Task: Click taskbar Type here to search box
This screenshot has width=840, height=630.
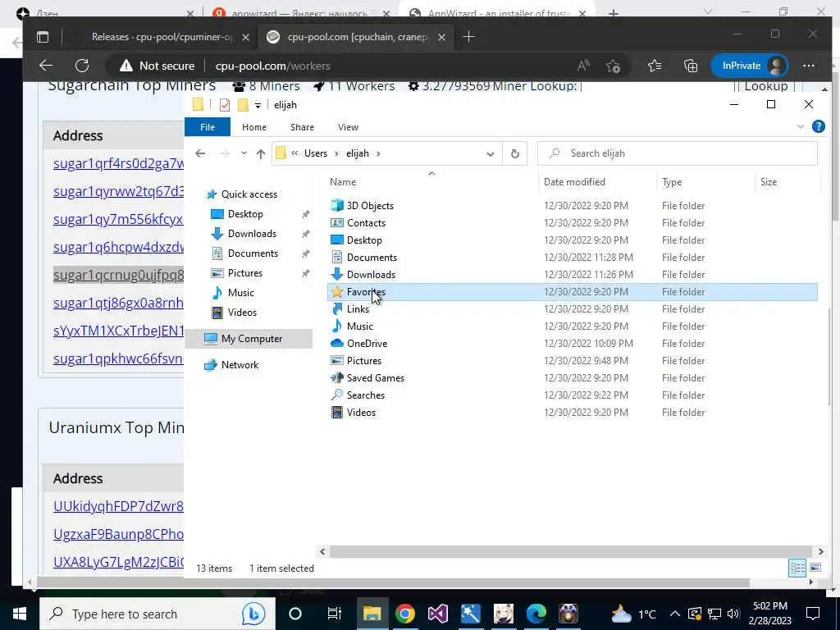Action: [x=157, y=614]
